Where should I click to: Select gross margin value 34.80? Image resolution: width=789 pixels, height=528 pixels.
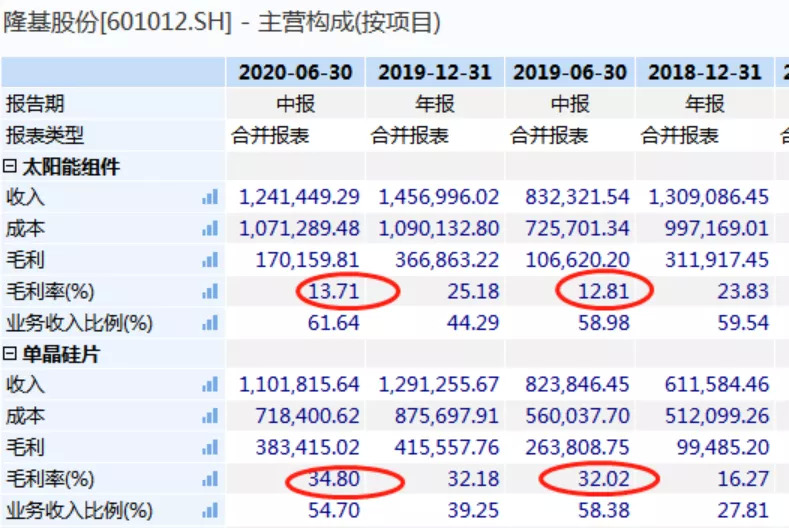(334, 479)
